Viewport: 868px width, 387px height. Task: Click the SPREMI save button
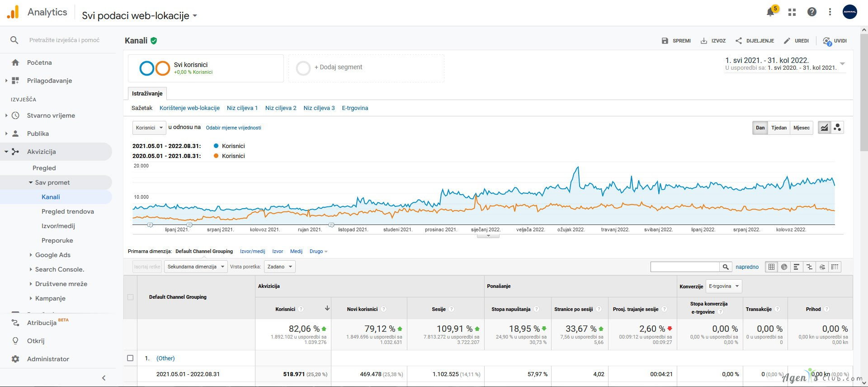point(676,41)
